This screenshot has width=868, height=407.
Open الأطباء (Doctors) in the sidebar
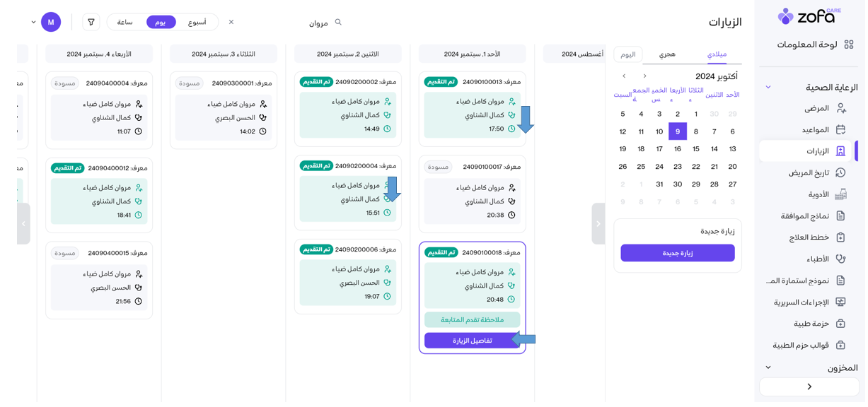[818, 259]
